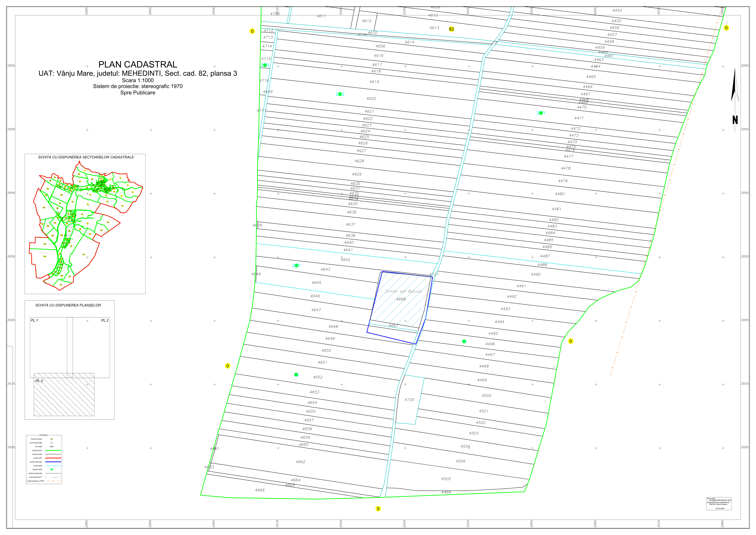Click the yellow 0 marker at bottom center

[378, 509]
